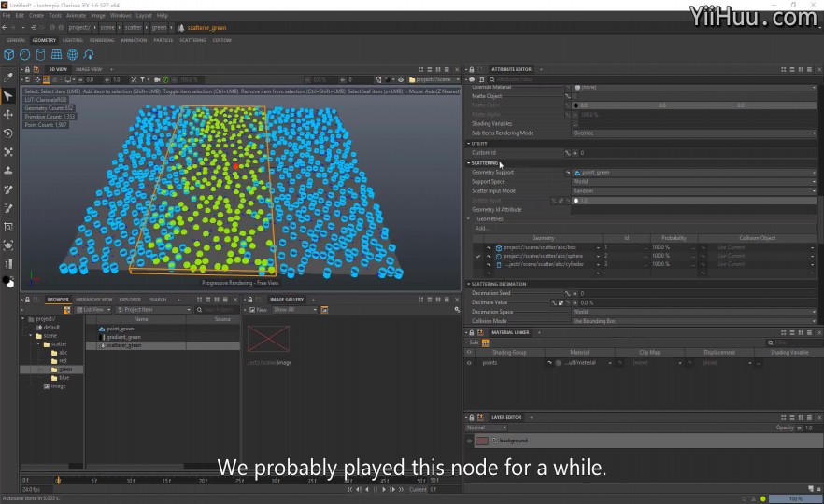Open the Project Item filter dropdown
Screen dimensions: 824x504
pyautogui.click(x=153, y=310)
